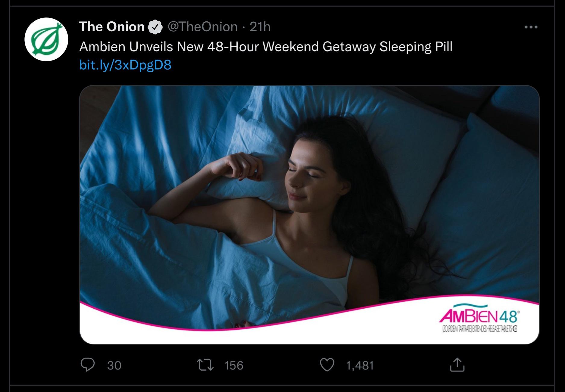
Task: Open the bit.ly/3xDpgD8 link
Action: tap(125, 65)
